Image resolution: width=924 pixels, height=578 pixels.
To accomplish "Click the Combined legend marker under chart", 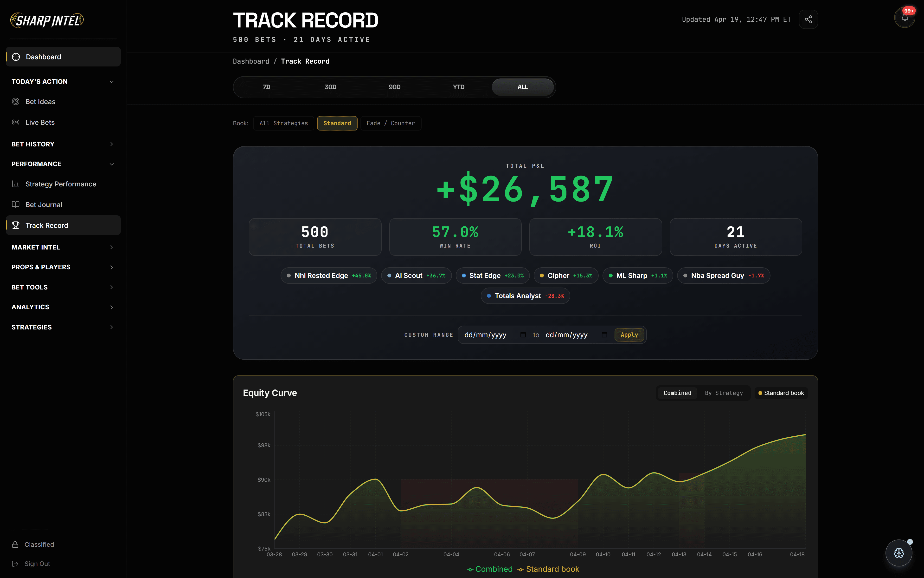I will pyautogui.click(x=470, y=570).
